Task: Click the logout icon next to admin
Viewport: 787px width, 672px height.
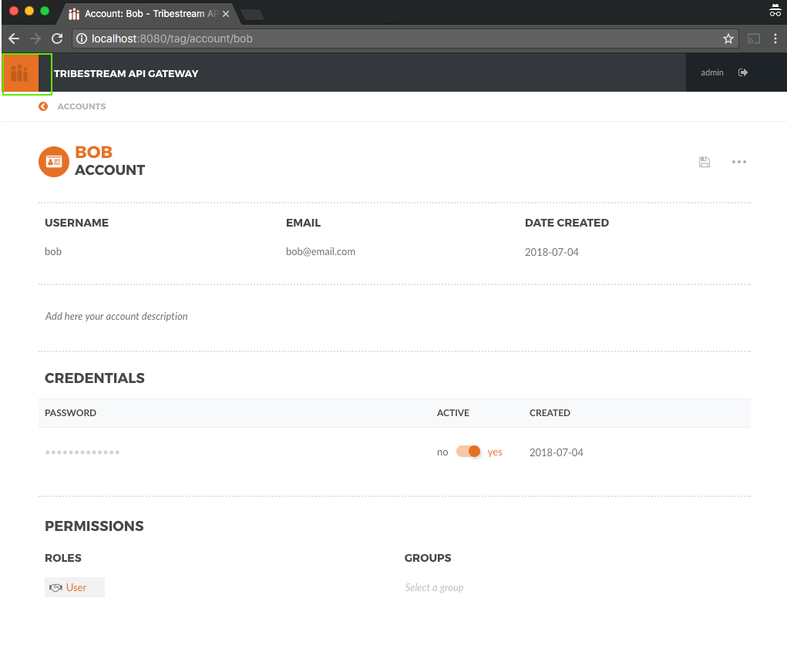Action: 742,72
